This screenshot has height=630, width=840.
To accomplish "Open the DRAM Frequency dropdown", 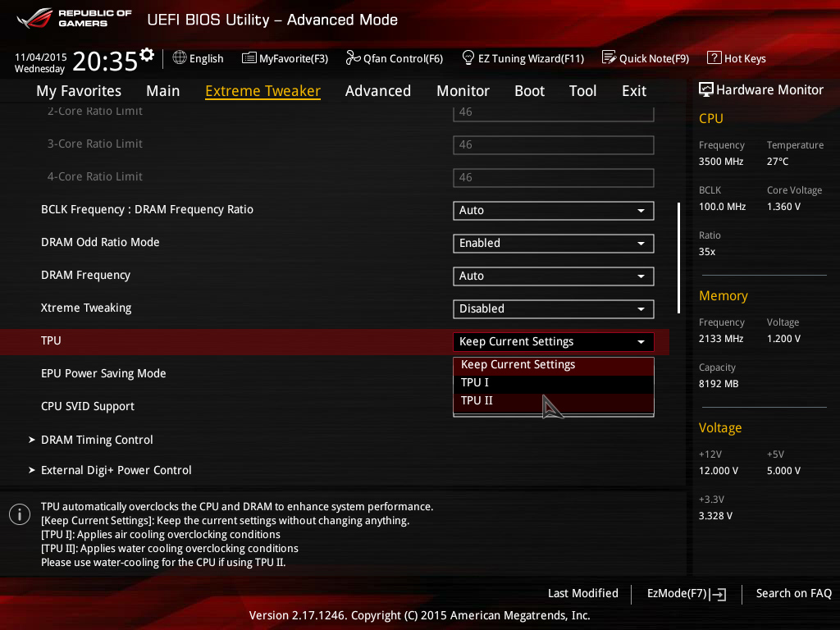I will tap(554, 276).
